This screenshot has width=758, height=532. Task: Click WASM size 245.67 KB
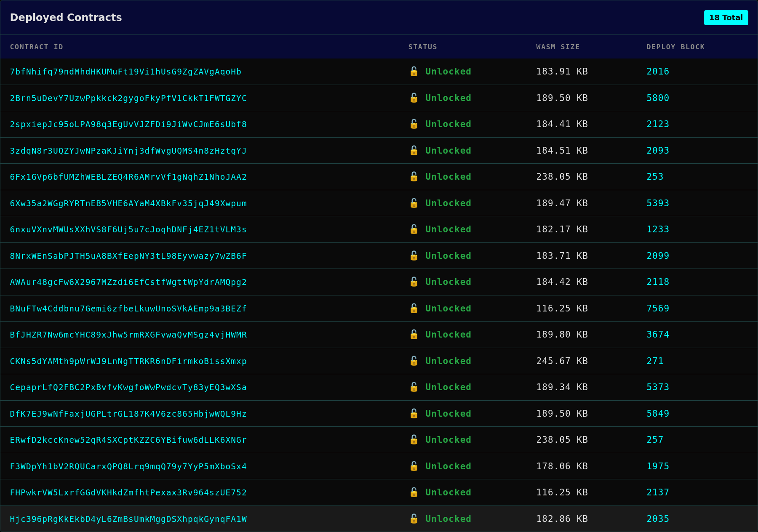[562, 361]
